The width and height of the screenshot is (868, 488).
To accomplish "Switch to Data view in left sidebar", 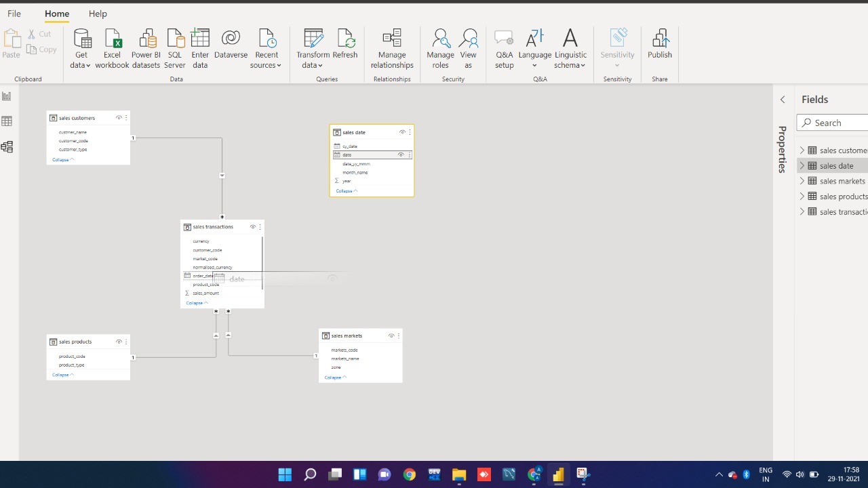I will tap(7, 121).
